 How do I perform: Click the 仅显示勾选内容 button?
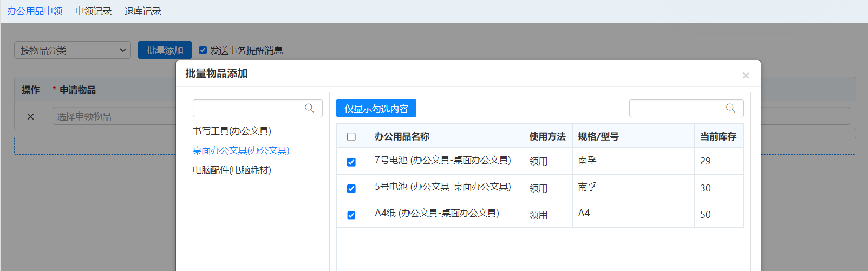click(376, 108)
